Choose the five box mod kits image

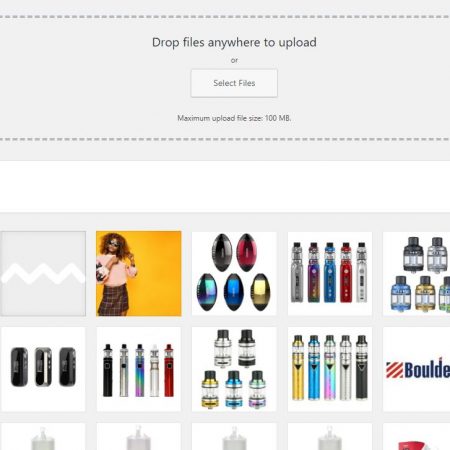pyautogui.click(x=330, y=273)
